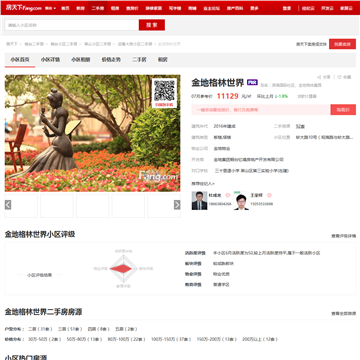Image resolution: width=360 pixels, height=360 pixels.
Task: Open 查看评级详情 link
Action: [343, 236]
